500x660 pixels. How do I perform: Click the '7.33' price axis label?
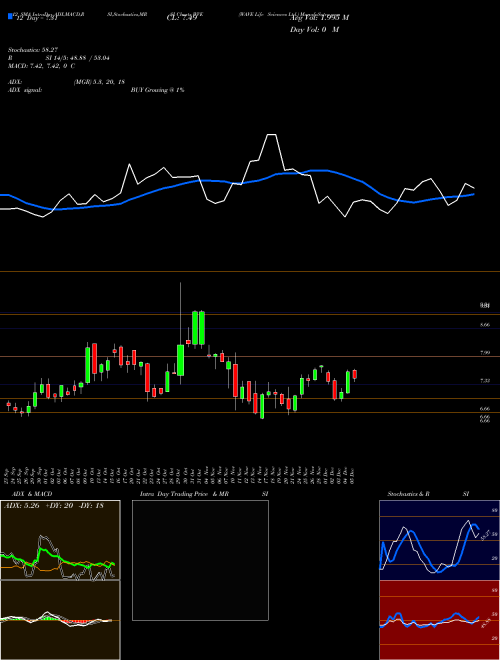[x=484, y=381]
